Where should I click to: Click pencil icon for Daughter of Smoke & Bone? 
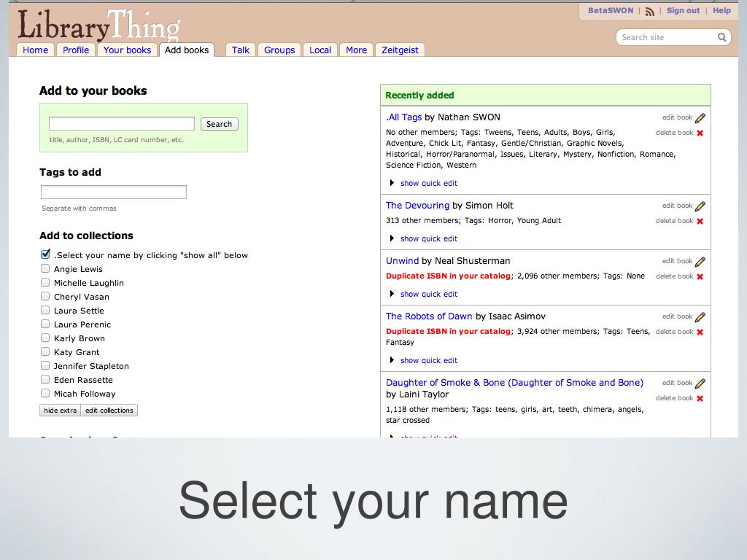(x=700, y=384)
